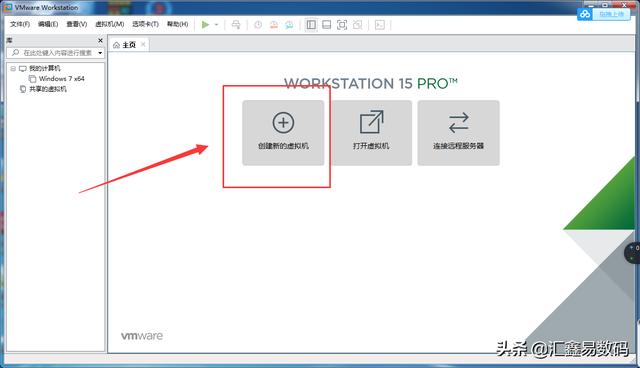Toggle the library sidebar view icon
Screen dimensions: 640x368
pos(311,25)
